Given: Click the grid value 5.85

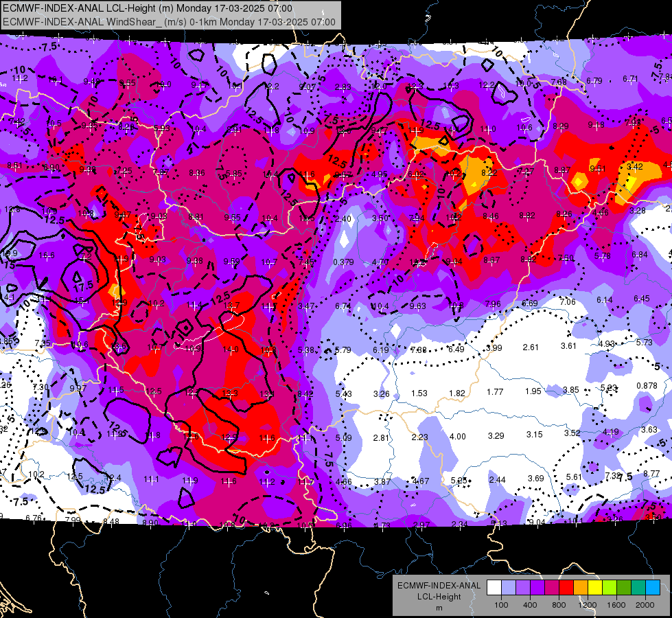Looking at the screenshot, I should point(233,174).
